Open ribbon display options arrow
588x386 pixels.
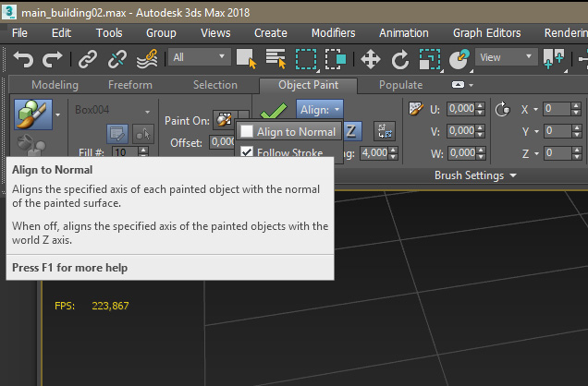471,85
